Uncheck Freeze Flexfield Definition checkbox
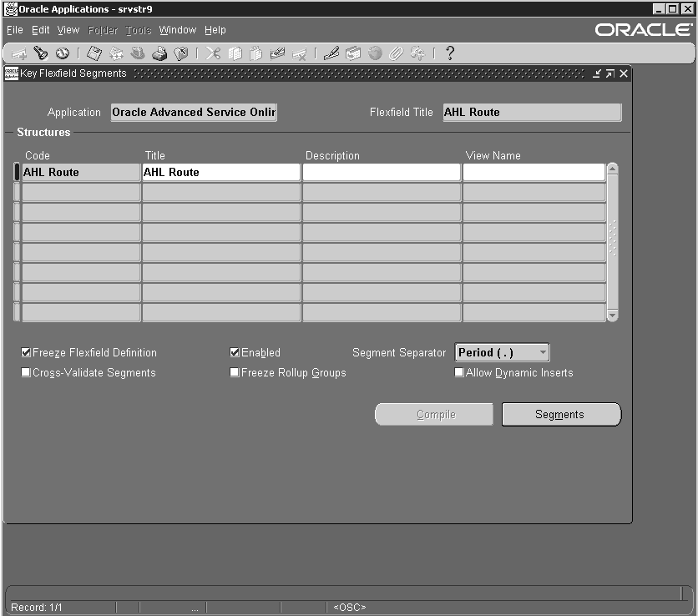Image resolution: width=698 pixels, height=616 pixels. [x=26, y=352]
